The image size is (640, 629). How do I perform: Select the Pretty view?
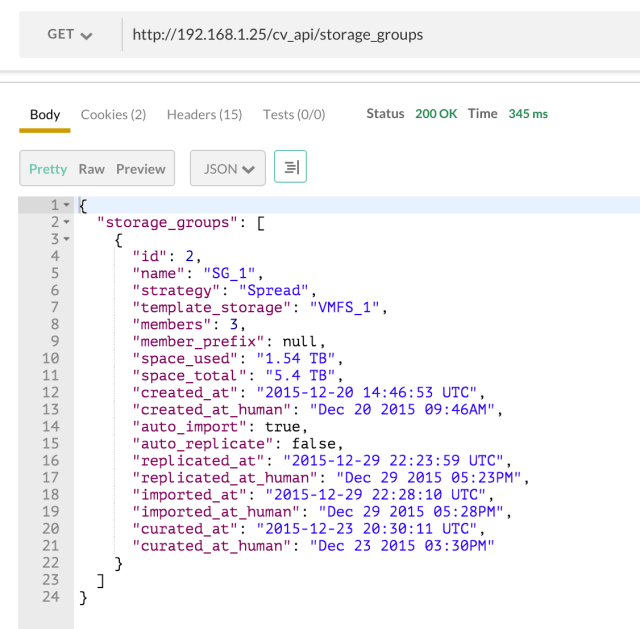point(48,169)
